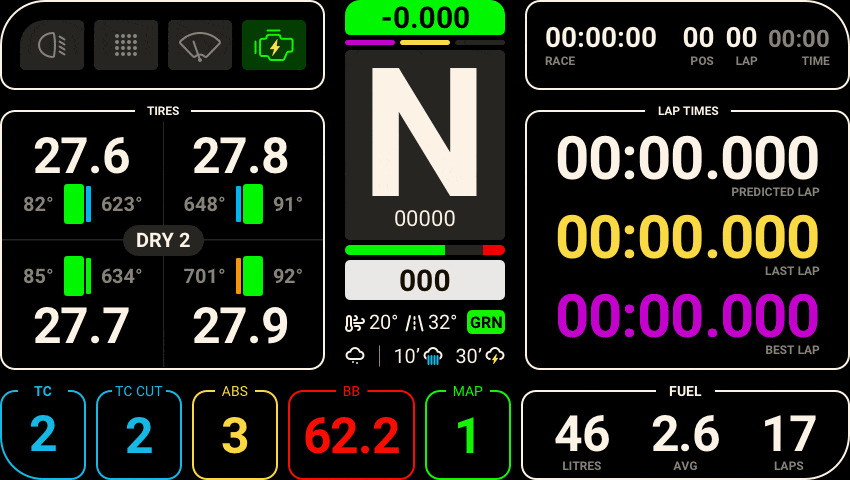The height and width of the screenshot is (480, 850).
Task: Click rear right brake temp 701°
Action: point(204,276)
